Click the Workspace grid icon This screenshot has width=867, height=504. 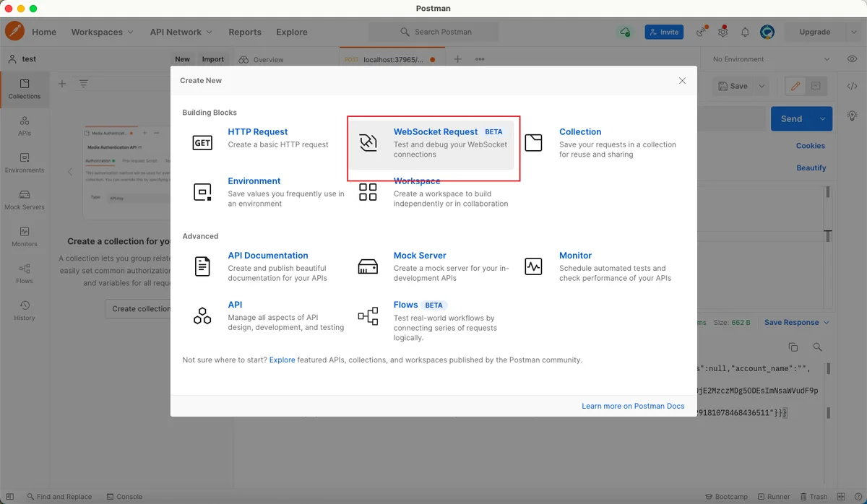(368, 192)
